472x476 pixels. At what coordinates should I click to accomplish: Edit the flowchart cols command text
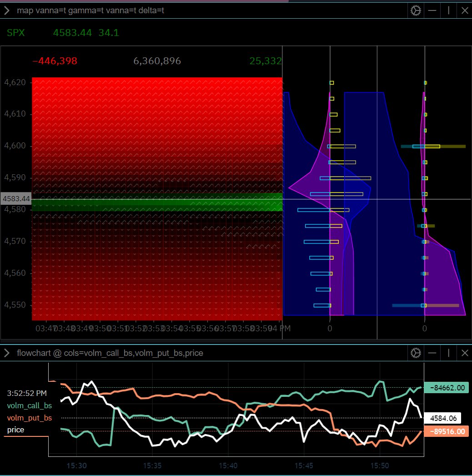point(110,353)
